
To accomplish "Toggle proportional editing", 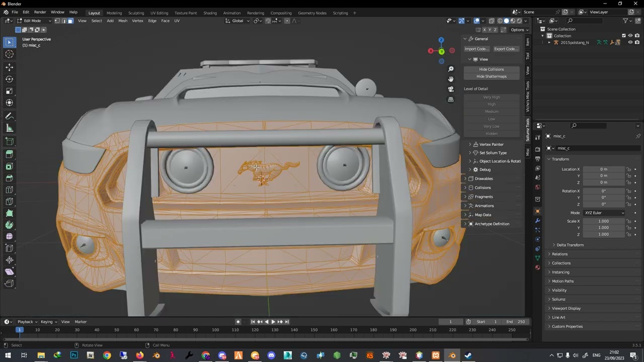I will pyautogui.click(x=287, y=21).
